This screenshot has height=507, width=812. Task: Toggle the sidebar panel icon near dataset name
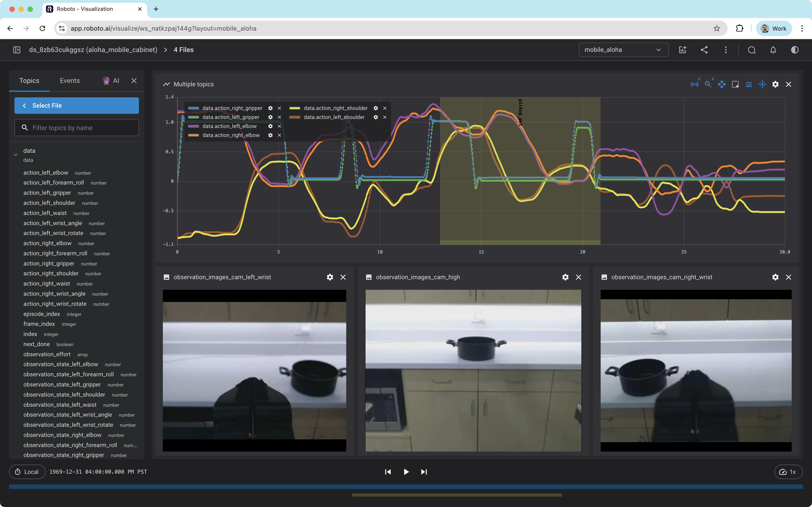[x=17, y=50]
